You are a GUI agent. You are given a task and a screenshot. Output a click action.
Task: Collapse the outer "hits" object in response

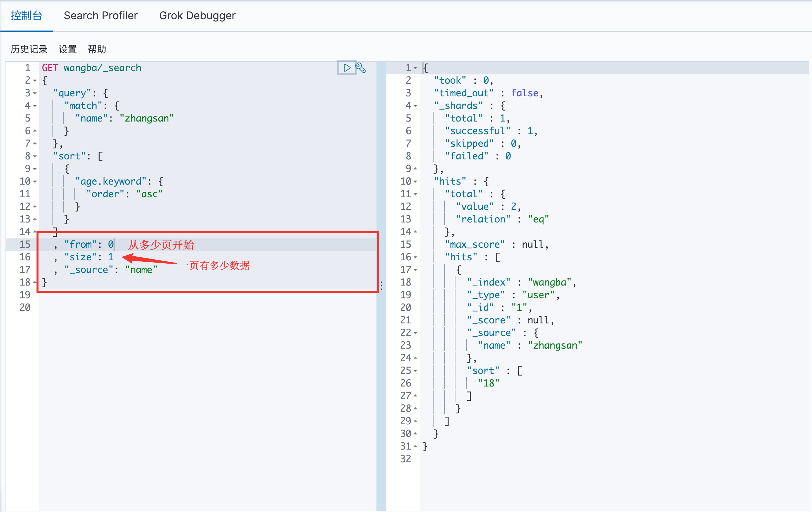415,182
